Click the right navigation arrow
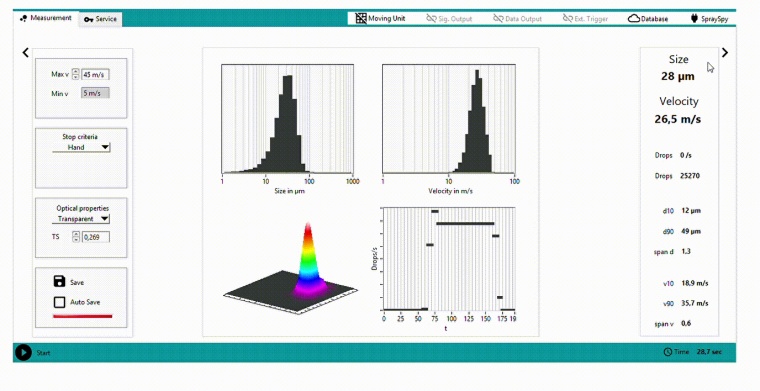 [725, 52]
